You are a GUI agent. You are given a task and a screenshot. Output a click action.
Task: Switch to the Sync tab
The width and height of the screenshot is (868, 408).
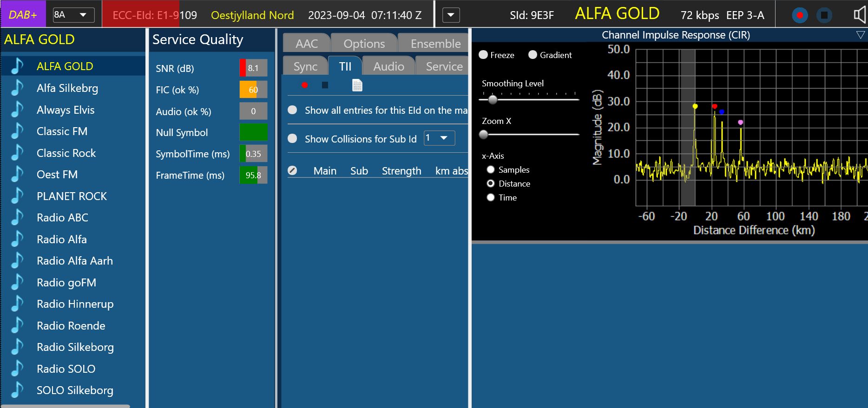point(305,66)
